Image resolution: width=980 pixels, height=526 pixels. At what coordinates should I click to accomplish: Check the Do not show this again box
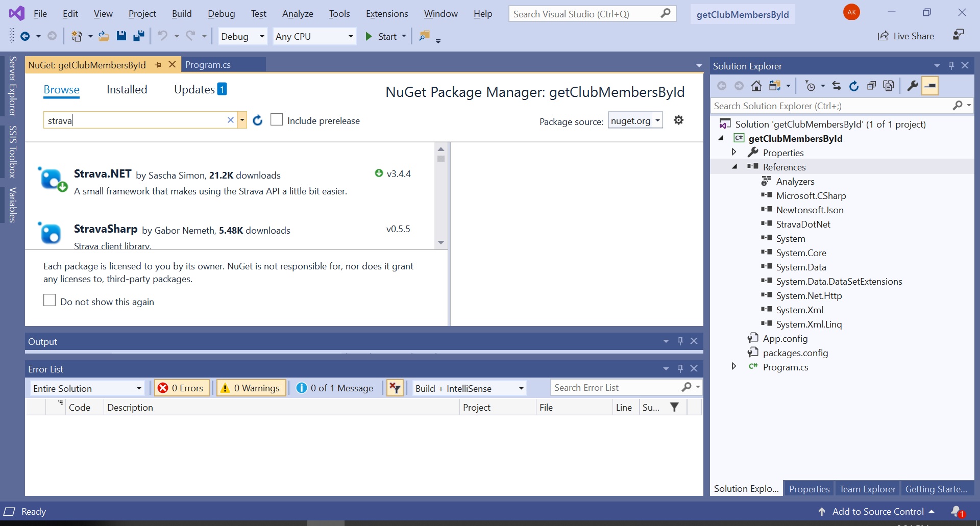pyautogui.click(x=50, y=300)
